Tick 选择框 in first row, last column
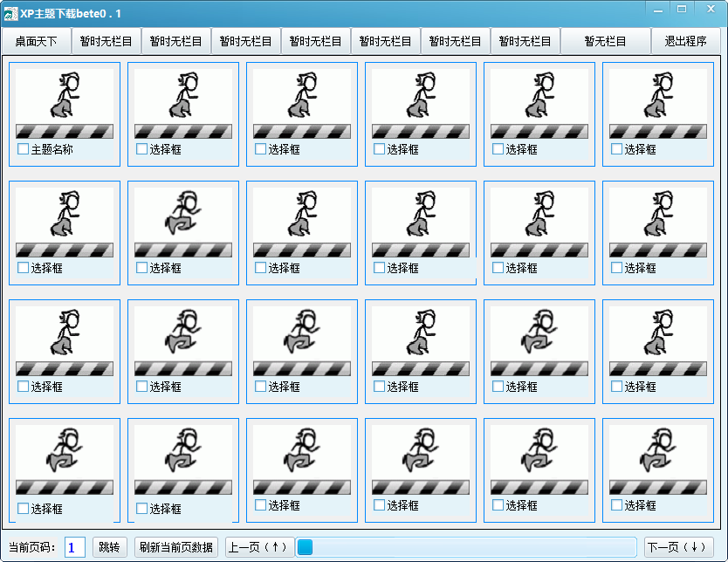 tap(616, 149)
